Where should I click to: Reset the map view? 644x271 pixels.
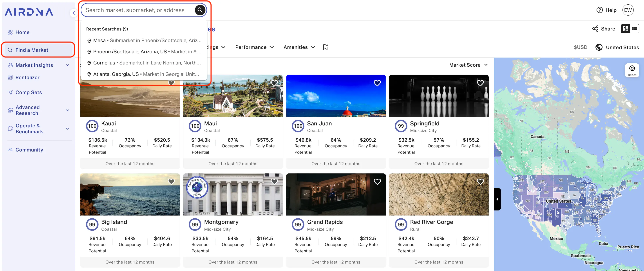[632, 70]
